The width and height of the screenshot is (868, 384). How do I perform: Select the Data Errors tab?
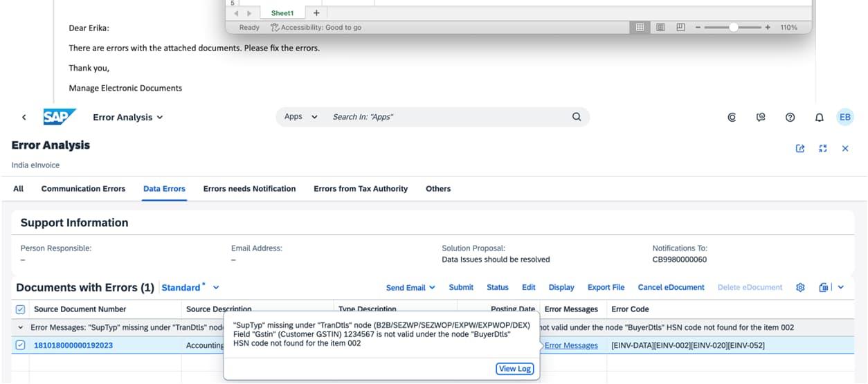pos(164,188)
